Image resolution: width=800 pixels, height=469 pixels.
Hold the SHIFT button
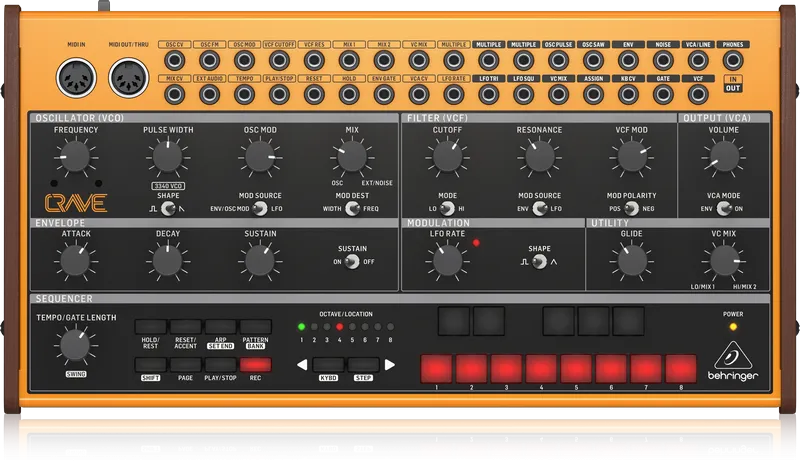[x=151, y=365]
